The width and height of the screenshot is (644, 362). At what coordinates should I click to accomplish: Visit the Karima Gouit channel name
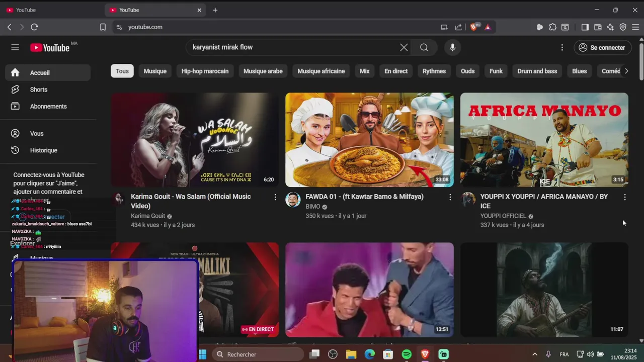pyautogui.click(x=148, y=216)
